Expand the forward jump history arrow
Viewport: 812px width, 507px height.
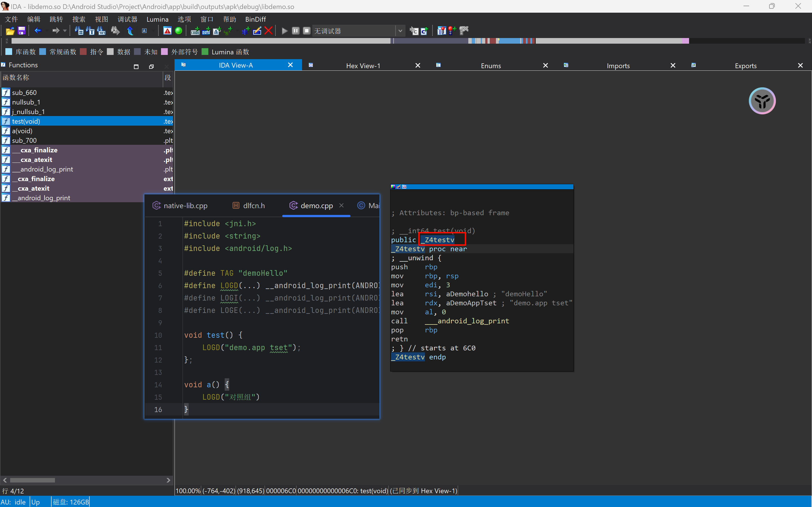(65, 31)
